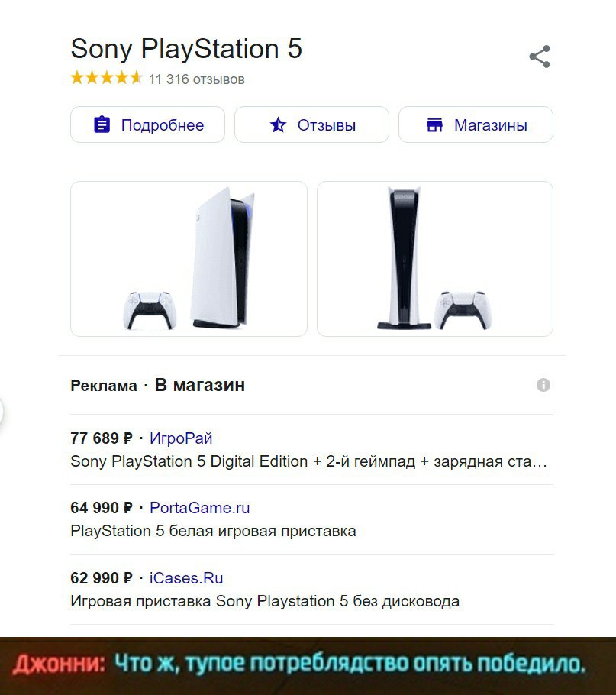
Task: Open the Магазины stores button
Action: pyautogui.click(x=476, y=124)
